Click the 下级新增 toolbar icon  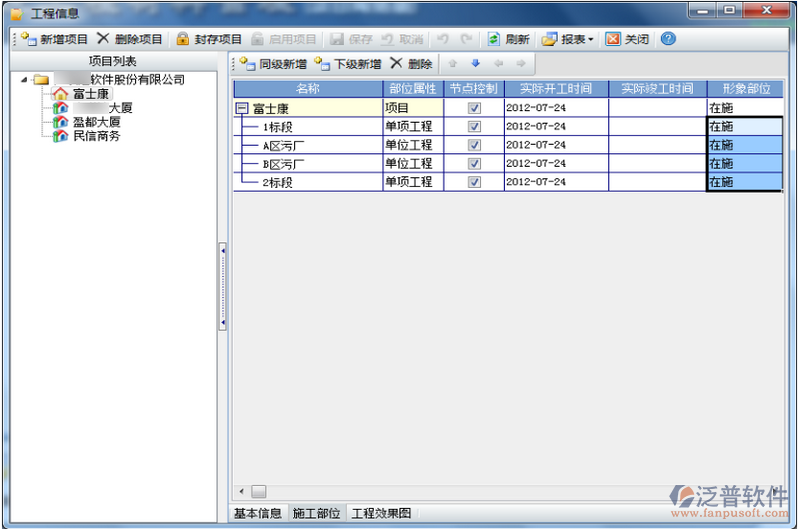(x=322, y=64)
